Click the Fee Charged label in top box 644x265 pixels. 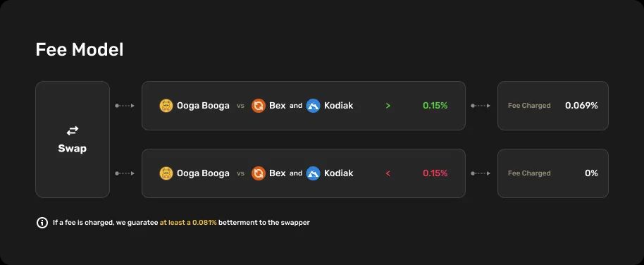529,106
